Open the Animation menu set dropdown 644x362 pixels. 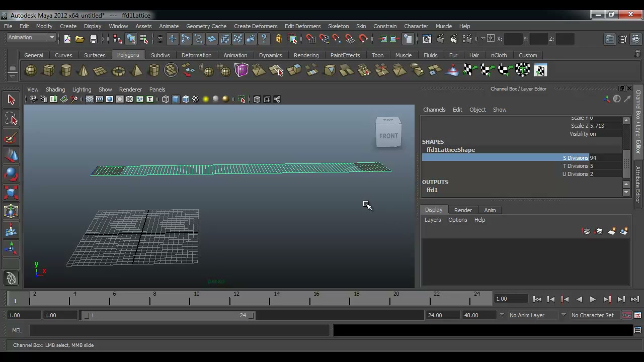click(31, 38)
